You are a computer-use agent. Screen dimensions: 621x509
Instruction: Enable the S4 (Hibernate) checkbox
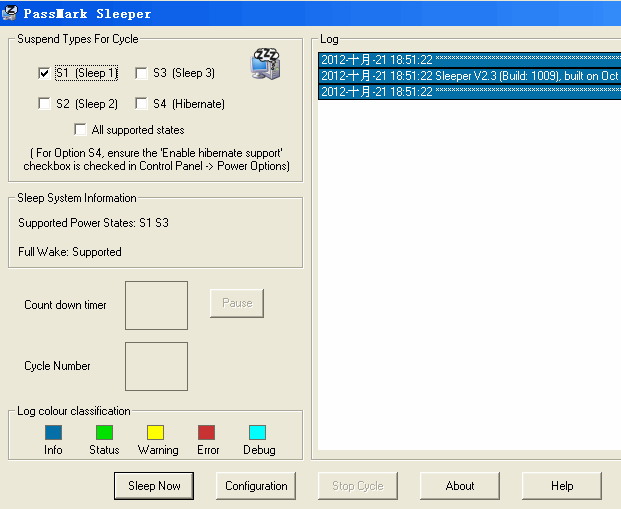tap(142, 104)
